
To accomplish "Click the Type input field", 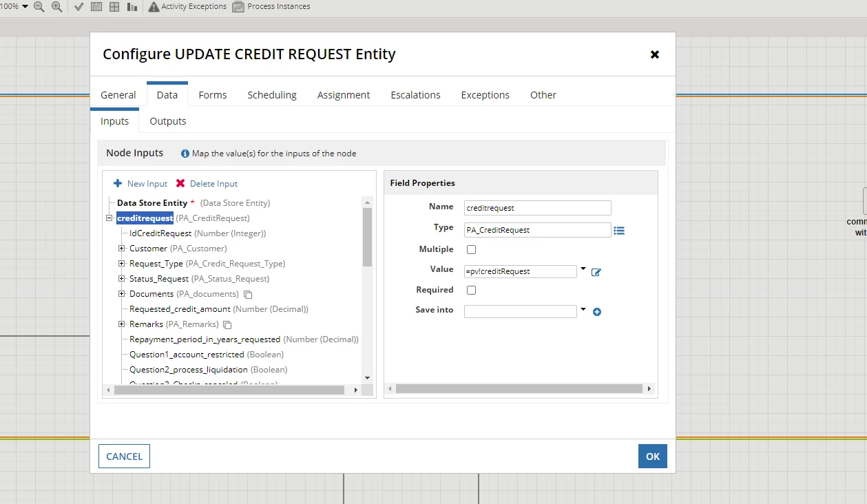I will pyautogui.click(x=538, y=230).
